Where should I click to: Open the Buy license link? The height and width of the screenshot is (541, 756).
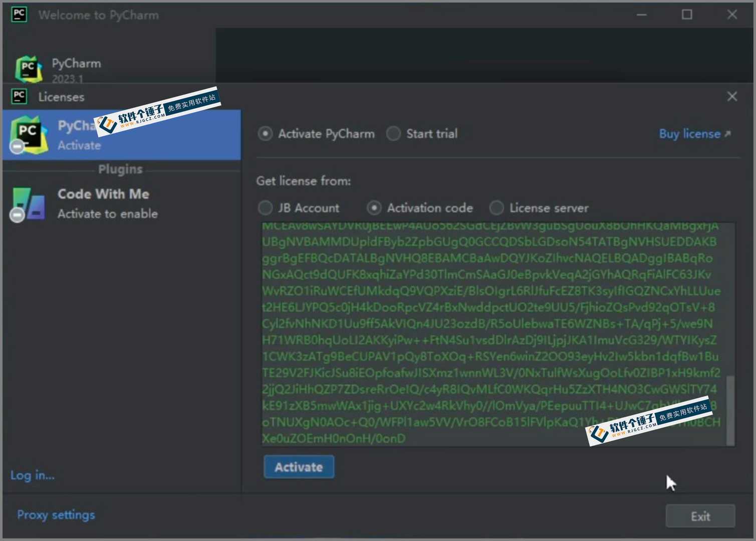[x=695, y=134]
